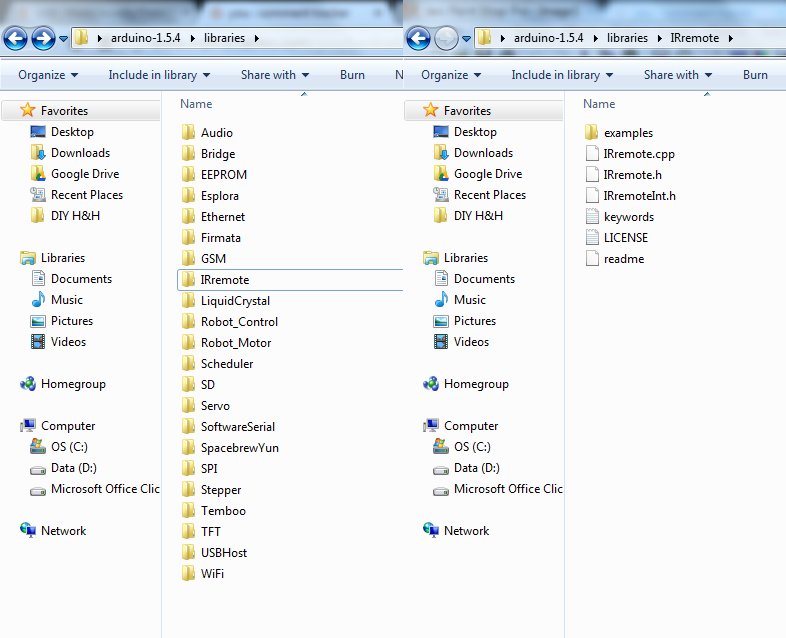Open Videos library icon in left window
786x638 pixels.
[38, 342]
